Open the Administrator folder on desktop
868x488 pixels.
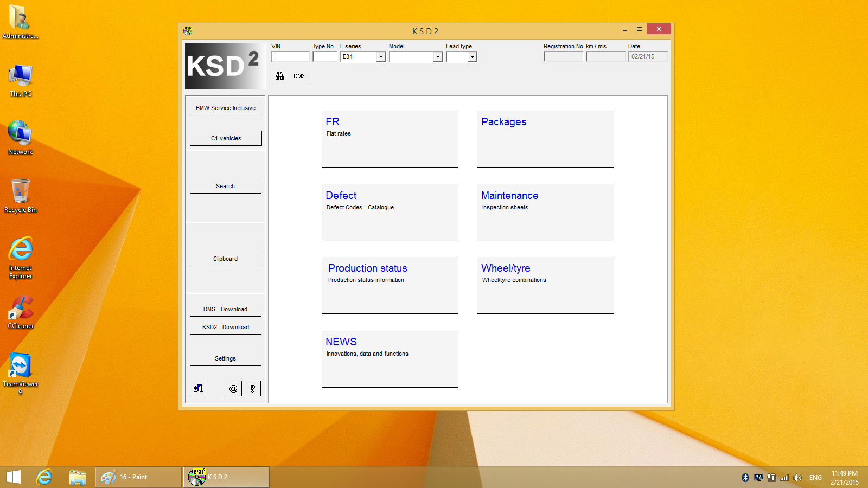(x=20, y=22)
